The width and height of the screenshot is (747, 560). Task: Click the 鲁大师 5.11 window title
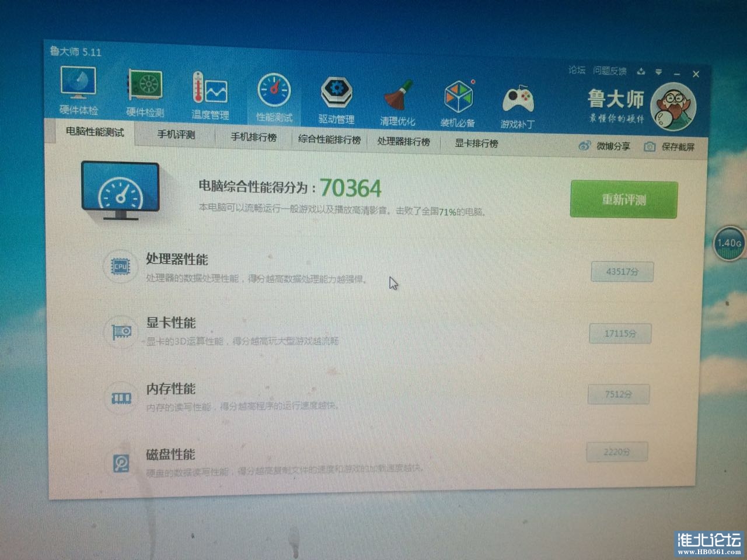(75, 51)
